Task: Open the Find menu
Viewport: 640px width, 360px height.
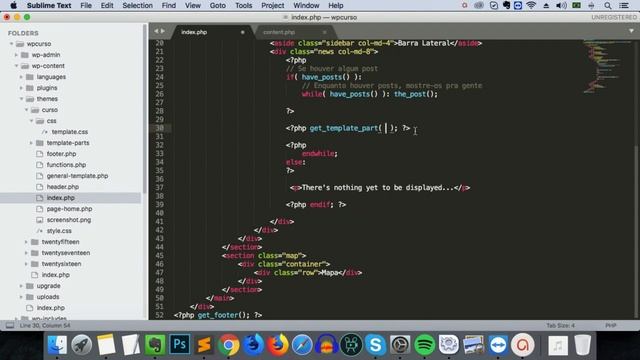Action: pos(169,6)
